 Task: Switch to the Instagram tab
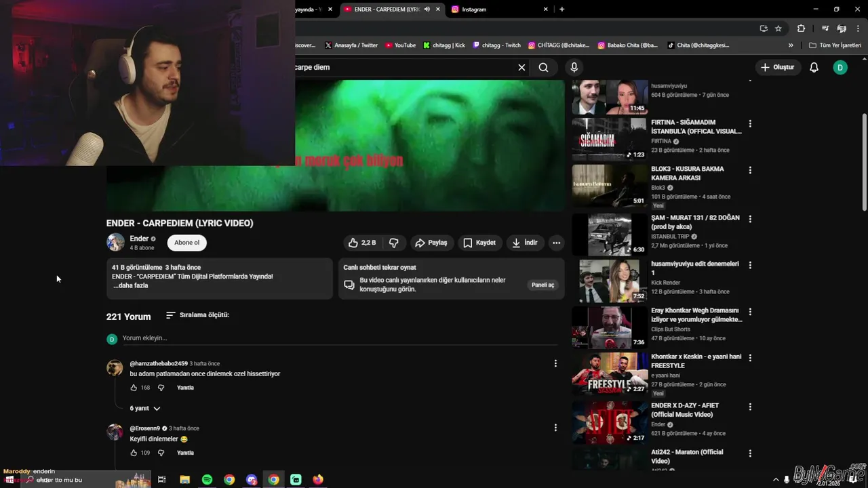pos(498,9)
